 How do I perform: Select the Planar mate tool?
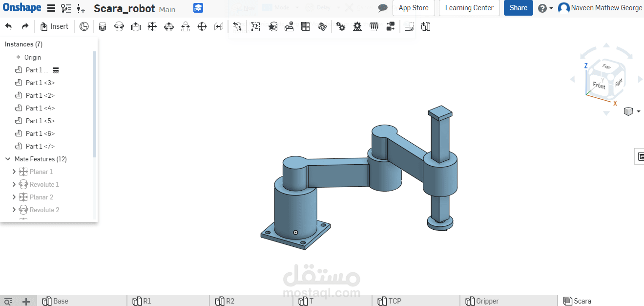(152, 26)
